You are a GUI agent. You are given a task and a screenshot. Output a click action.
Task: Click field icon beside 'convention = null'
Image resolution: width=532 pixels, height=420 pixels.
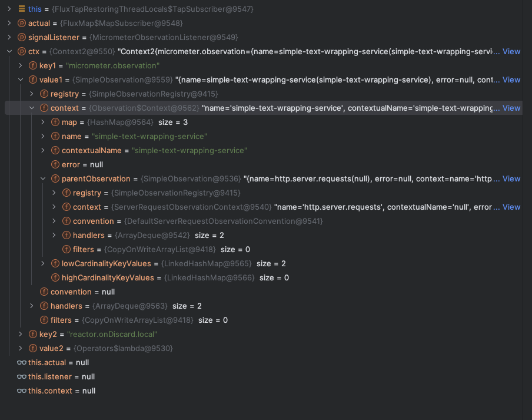(44, 292)
